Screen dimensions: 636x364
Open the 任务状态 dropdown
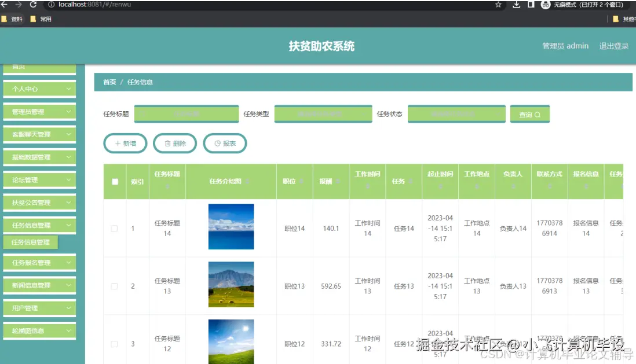456,114
